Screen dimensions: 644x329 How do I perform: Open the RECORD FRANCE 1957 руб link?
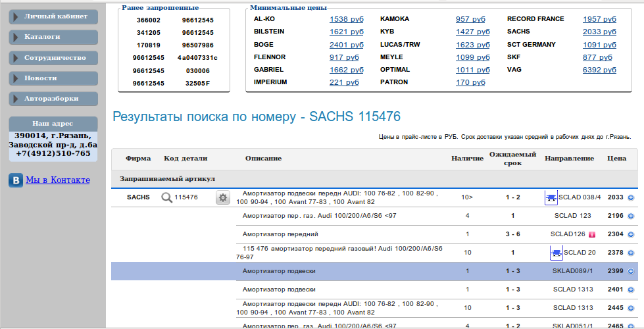point(599,19)
